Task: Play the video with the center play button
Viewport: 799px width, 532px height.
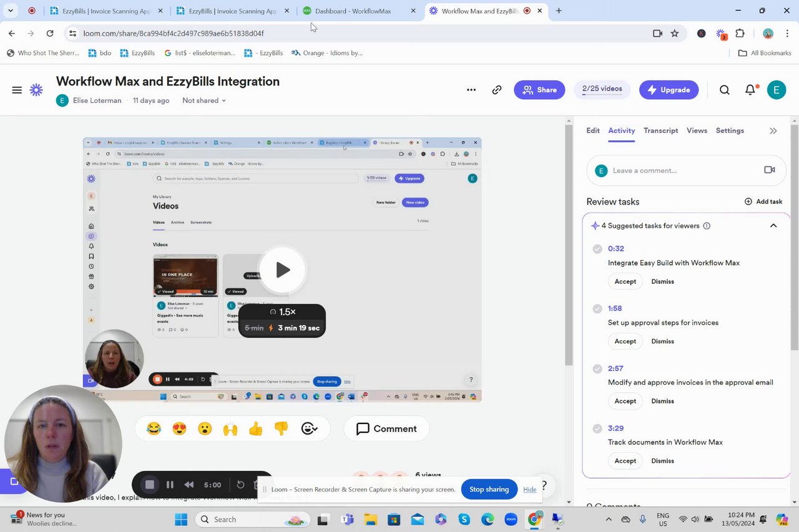Action: point(282,269)
